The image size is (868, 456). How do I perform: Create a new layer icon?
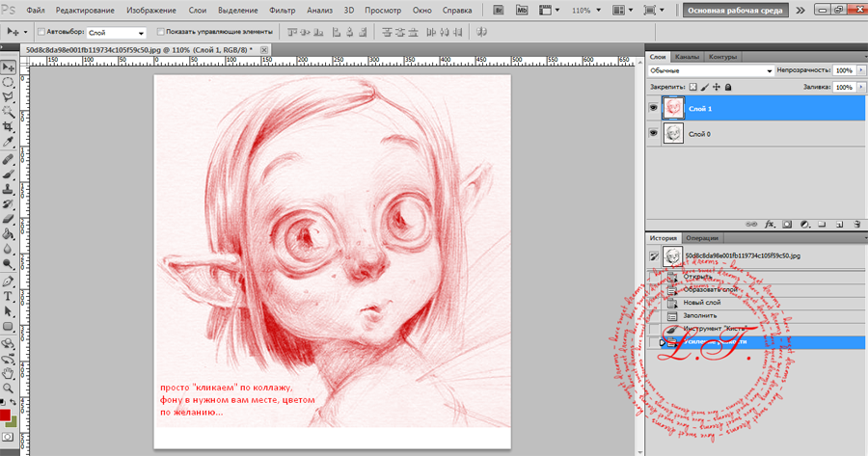coord(839,224)
